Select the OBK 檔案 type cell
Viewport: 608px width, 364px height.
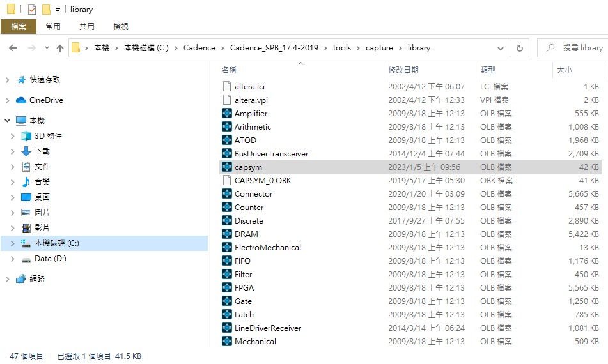(496, 181)
